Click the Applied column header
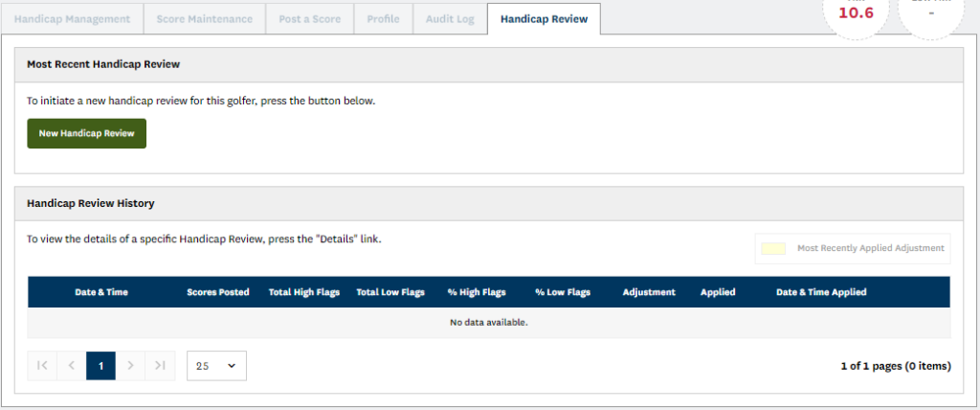This screenshot has width=980, height=410. 718,292
